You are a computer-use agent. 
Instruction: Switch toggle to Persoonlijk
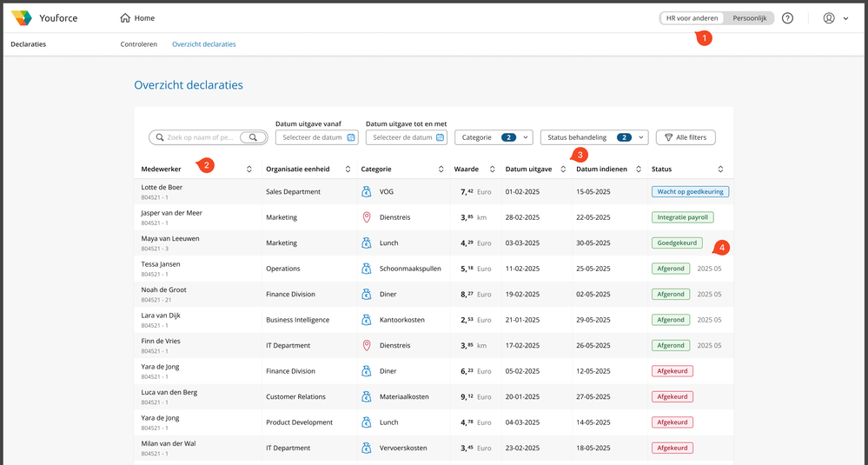pos(748,18)
